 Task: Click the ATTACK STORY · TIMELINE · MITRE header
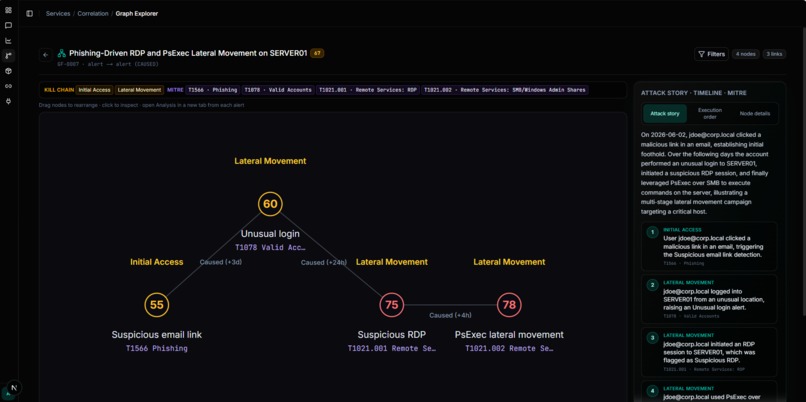(693, 93)
